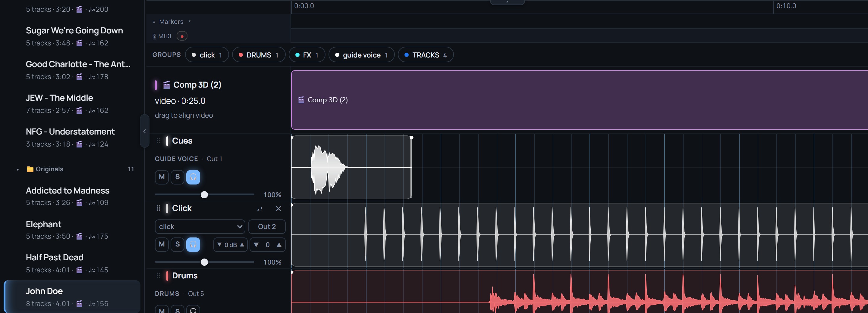Open the Markers dropdown
This screenshot has width=868, height=313.
click(189, 22)
